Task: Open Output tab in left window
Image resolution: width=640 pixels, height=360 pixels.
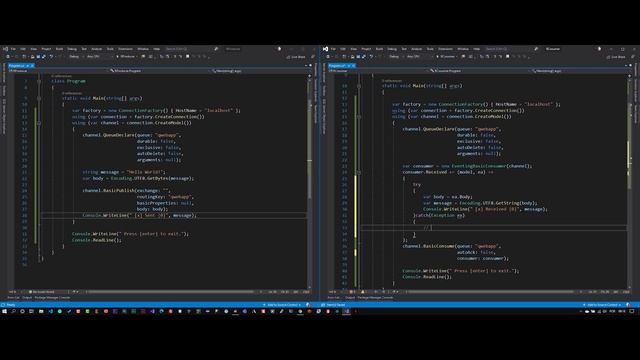Action: pos(27,298)
